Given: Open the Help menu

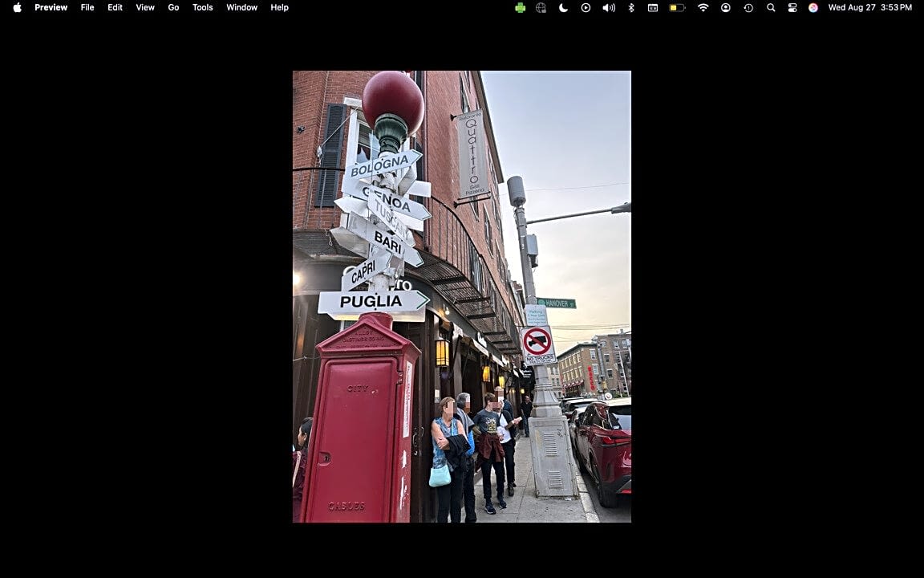Looking at the screenshot, I should click(x=278, y=7).
